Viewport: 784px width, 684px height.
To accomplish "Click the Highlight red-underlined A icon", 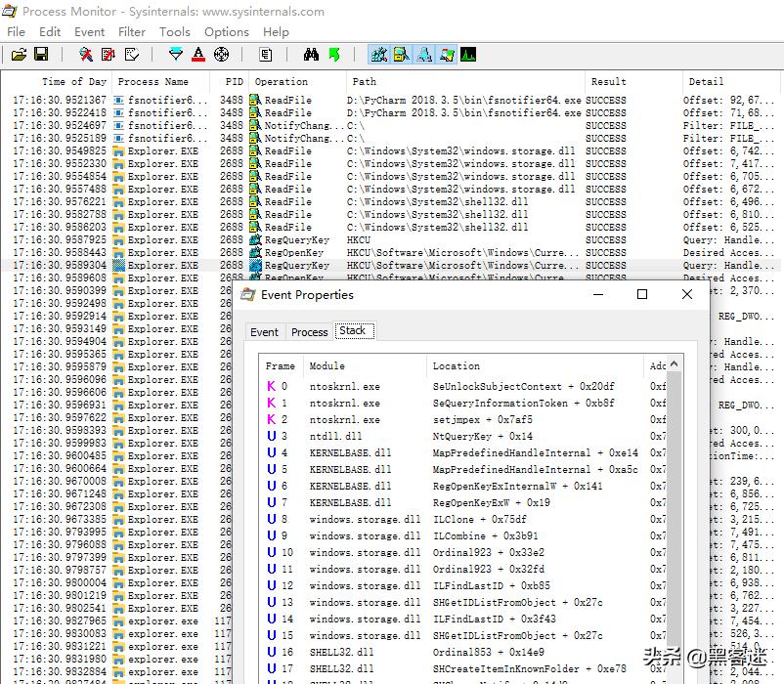I will [x=198, y=55].
